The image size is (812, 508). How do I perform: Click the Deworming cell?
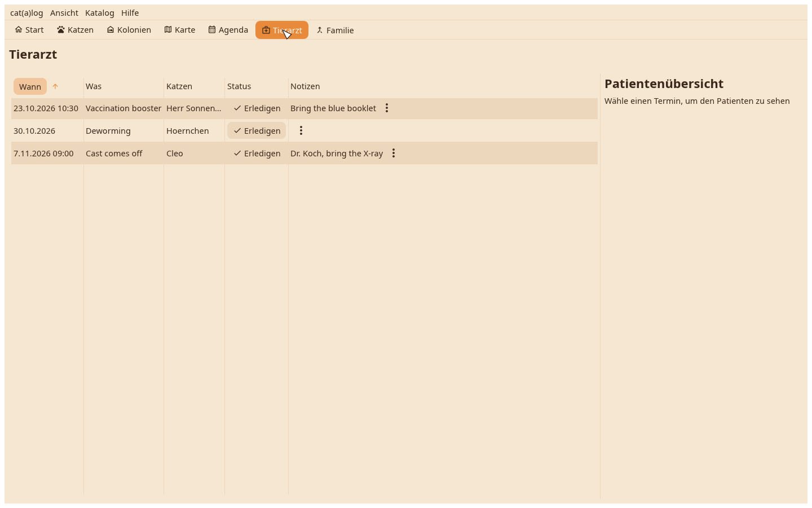coord(108,130)
